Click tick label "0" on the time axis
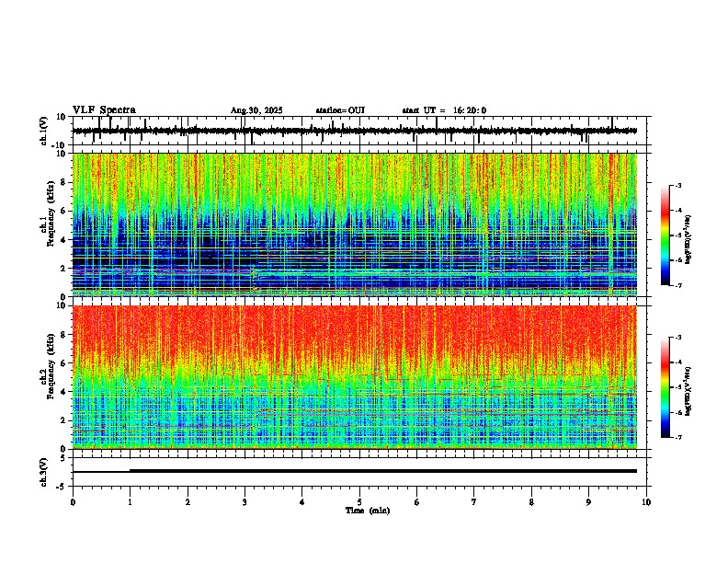Screen dimensions: 728x563 point(73,502)
